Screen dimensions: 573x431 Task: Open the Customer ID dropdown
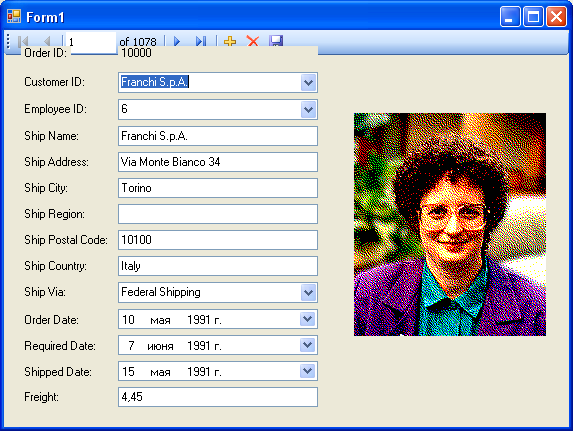(x=308, y=82)
